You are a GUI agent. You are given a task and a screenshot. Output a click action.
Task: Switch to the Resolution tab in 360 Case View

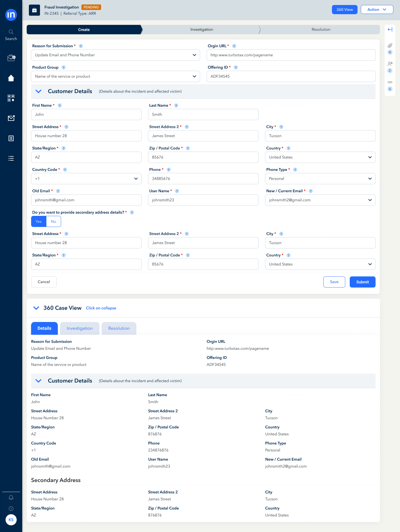[119, 328]
